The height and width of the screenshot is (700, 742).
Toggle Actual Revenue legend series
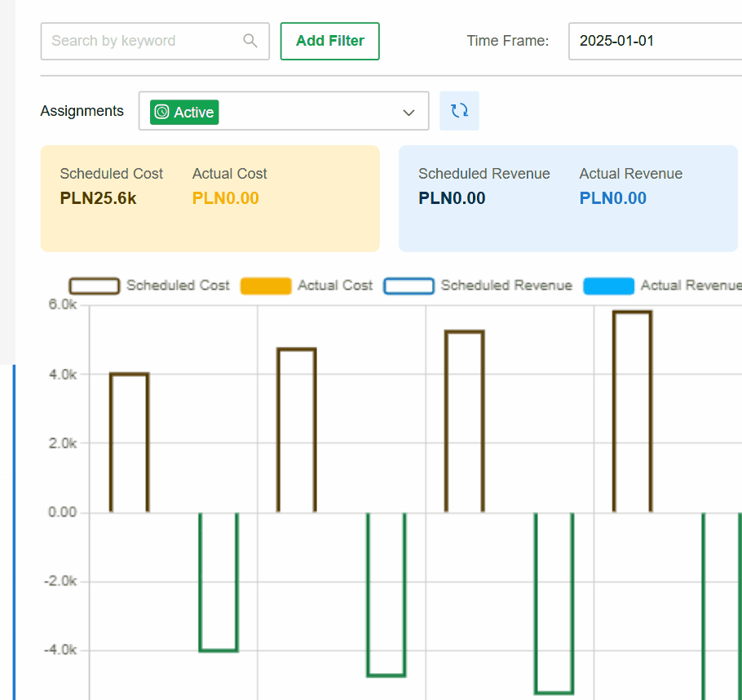[662, 286]
